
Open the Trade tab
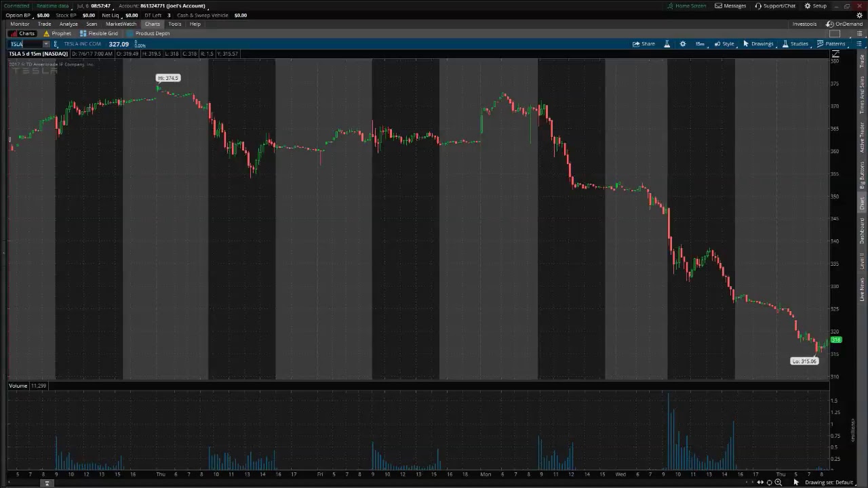pyautogui.click(x=44, y=24)
